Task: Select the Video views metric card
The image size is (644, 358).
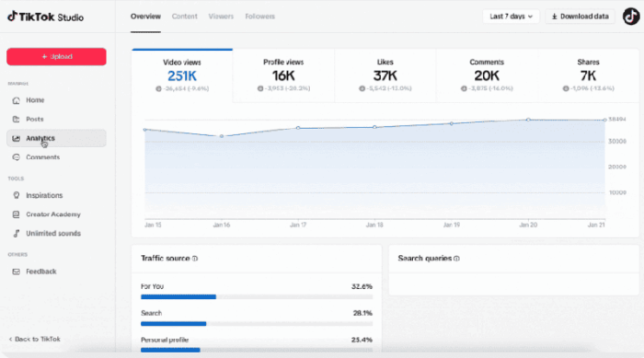Action: click(182, 75)
